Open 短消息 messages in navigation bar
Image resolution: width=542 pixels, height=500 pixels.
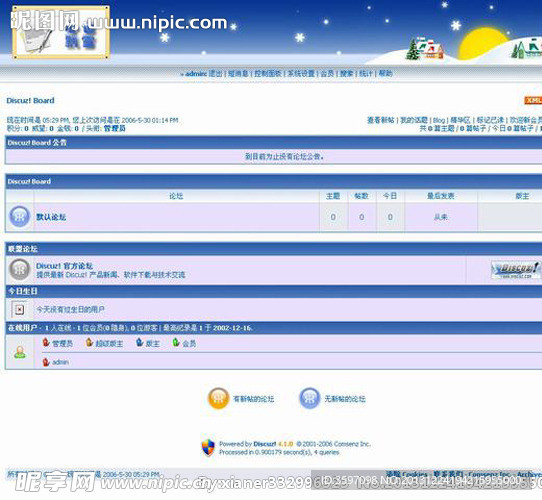[x=238, y=74]
